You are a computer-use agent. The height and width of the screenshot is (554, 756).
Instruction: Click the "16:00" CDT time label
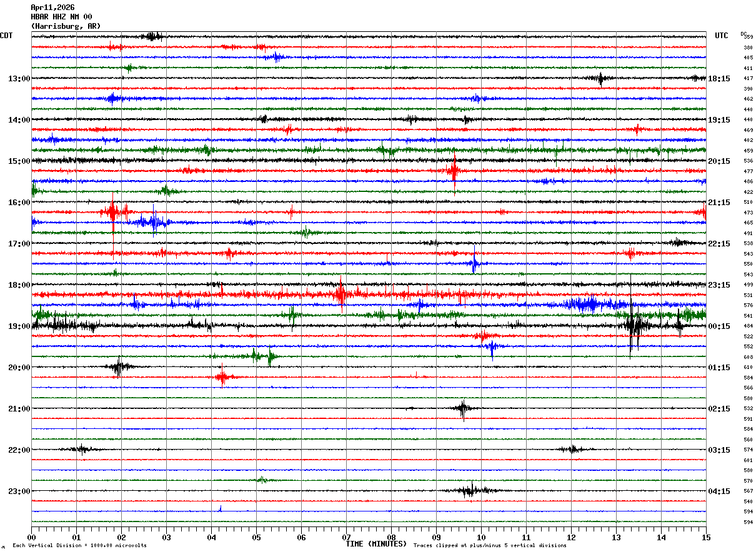[x=19, y=203]
